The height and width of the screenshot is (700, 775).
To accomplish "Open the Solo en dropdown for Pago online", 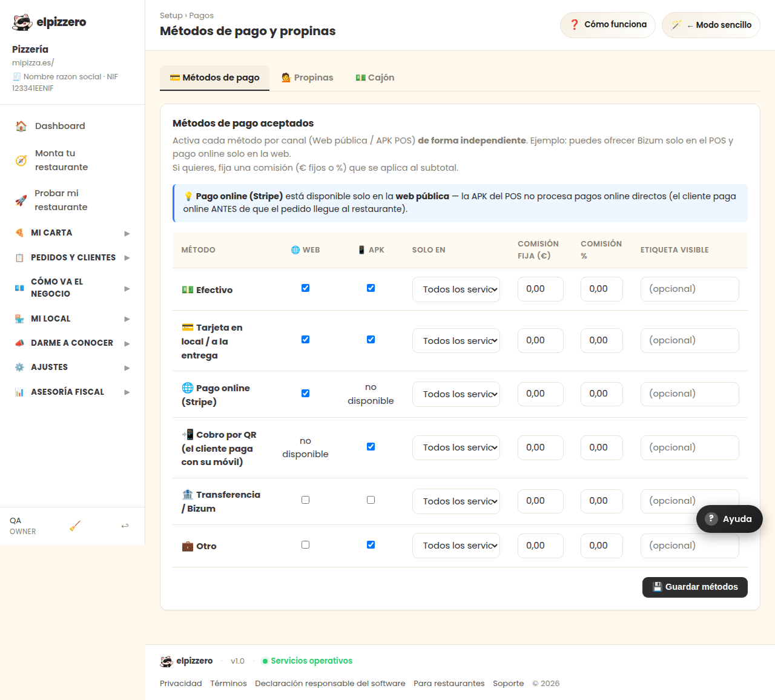I will pos(456,394).
